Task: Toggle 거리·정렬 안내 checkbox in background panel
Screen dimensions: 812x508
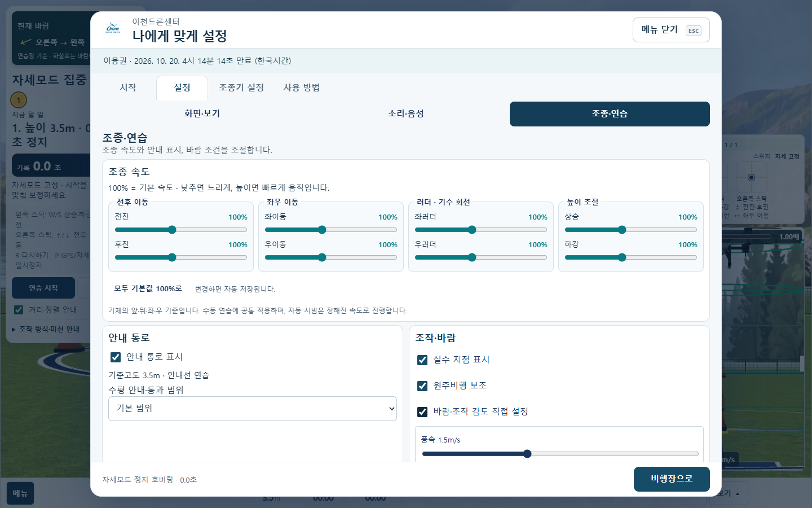Action: pyautogui.click(x=19, y=309)
